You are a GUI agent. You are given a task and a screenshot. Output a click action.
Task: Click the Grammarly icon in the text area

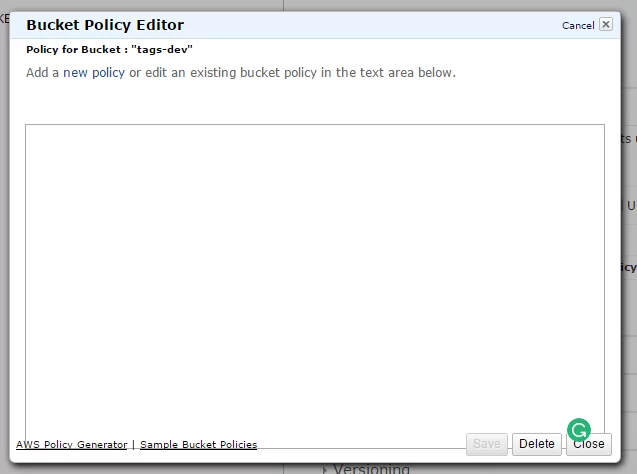pos(578,430)
